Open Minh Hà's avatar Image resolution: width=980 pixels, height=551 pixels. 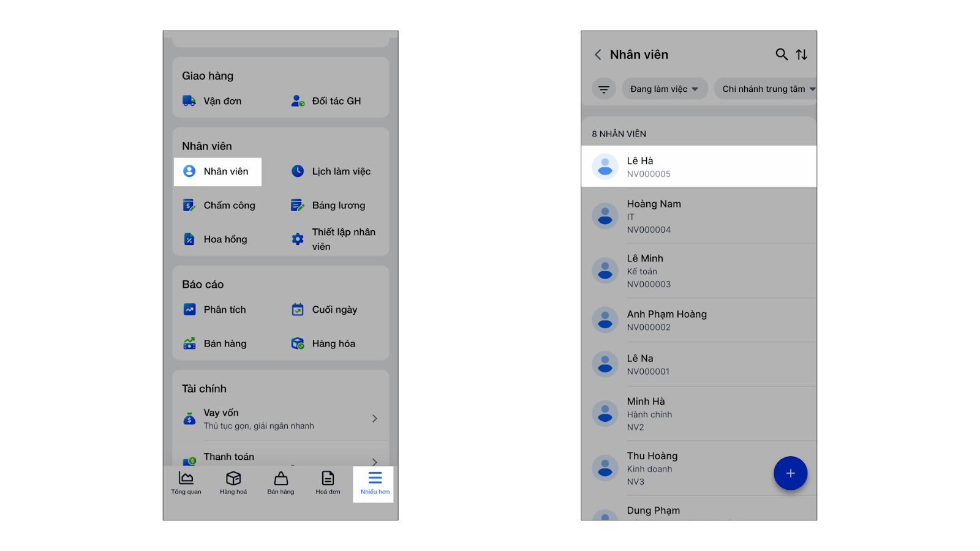coord(605,414)
